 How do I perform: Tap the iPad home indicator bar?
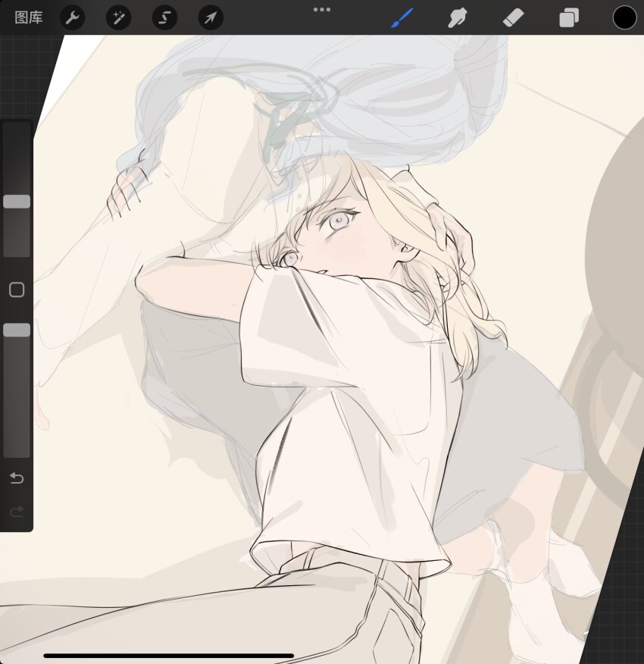(x=168, y=656)
